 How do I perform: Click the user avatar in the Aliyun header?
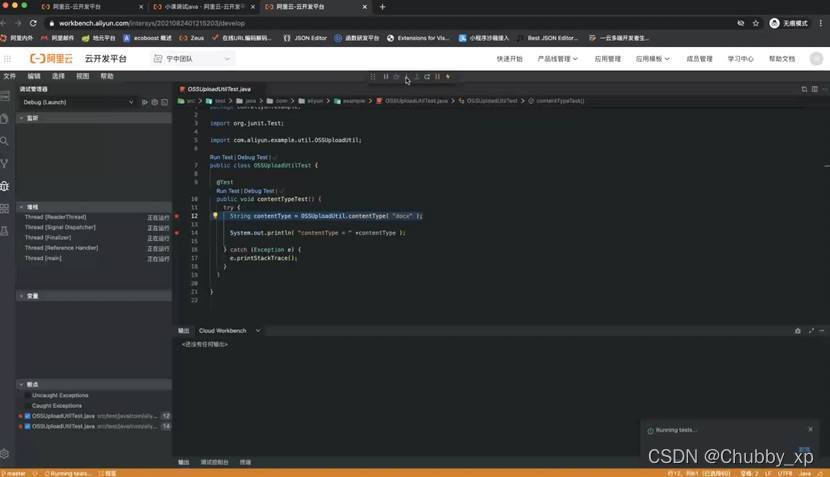816,59
